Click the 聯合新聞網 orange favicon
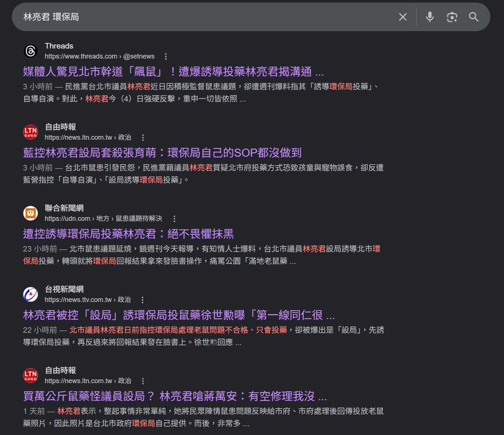 (31, 213)
